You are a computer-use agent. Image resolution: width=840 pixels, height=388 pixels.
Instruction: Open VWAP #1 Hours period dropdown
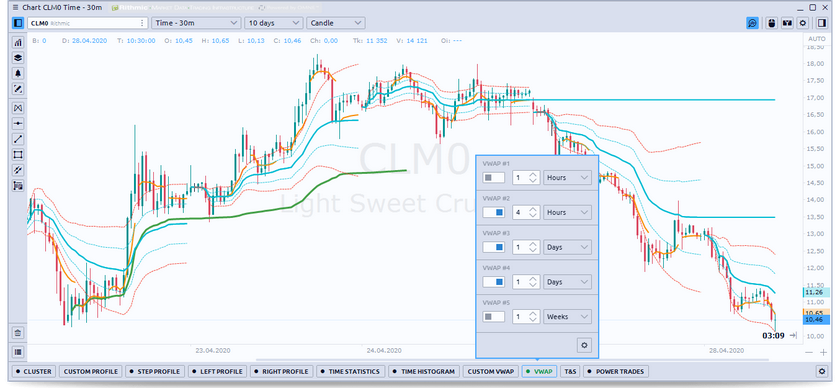tap(567, 177)
